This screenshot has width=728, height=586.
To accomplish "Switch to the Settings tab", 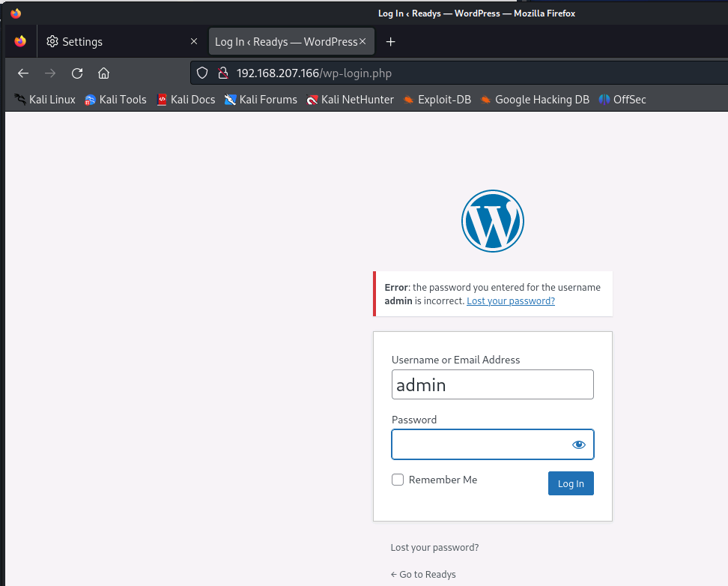I will [x=123, y=41].
